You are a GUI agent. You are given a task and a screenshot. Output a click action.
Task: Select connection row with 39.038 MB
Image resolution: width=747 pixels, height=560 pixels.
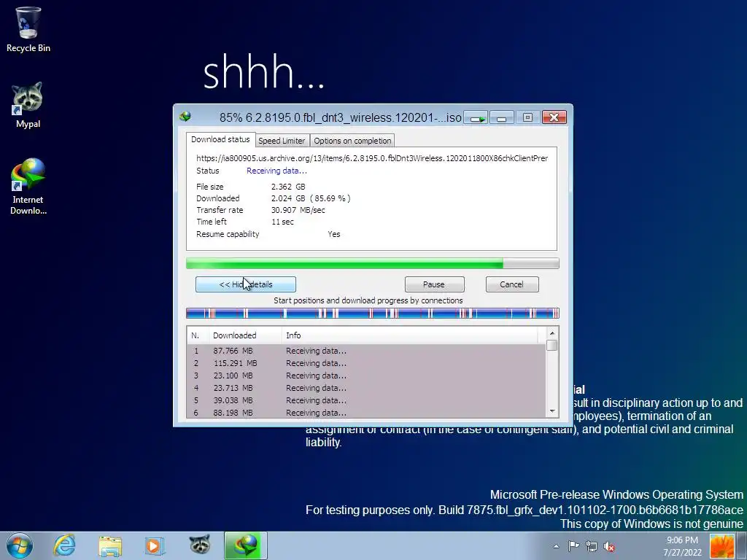point(366,400)
